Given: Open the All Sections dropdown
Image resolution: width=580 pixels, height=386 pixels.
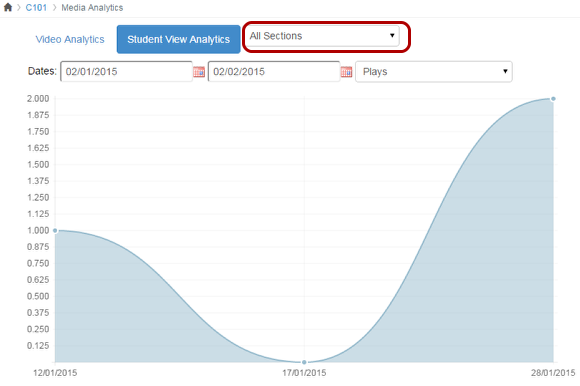Looking at the screenshot, I should (322, 36).
